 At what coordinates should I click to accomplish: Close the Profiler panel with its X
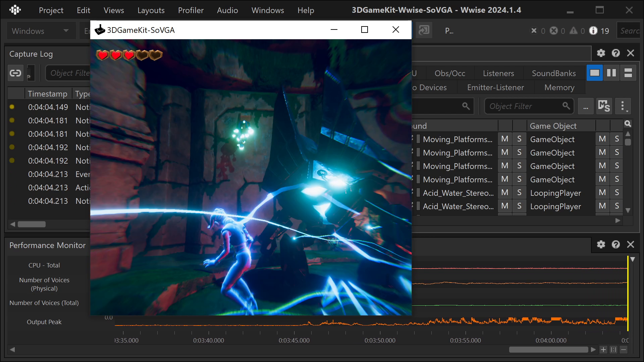point(631,53)
